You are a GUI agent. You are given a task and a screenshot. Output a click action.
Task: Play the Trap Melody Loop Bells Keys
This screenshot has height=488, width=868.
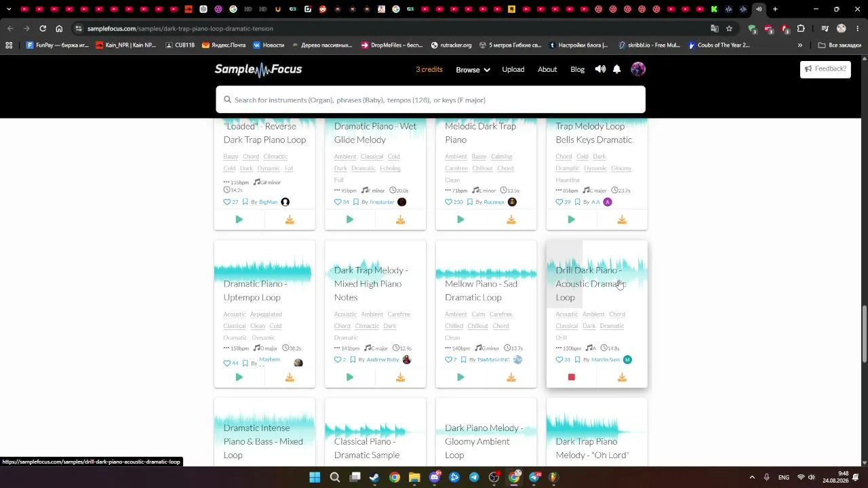(571, 220)
